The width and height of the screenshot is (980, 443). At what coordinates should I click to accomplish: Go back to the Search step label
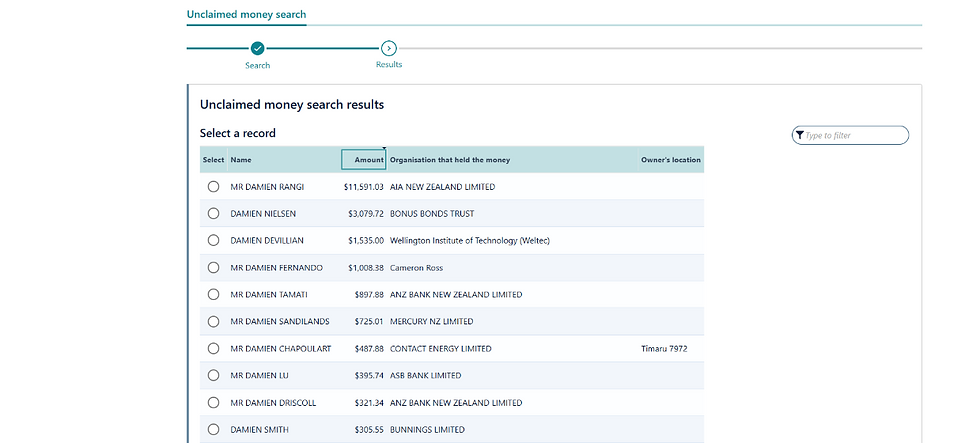[x=258, y=65]
